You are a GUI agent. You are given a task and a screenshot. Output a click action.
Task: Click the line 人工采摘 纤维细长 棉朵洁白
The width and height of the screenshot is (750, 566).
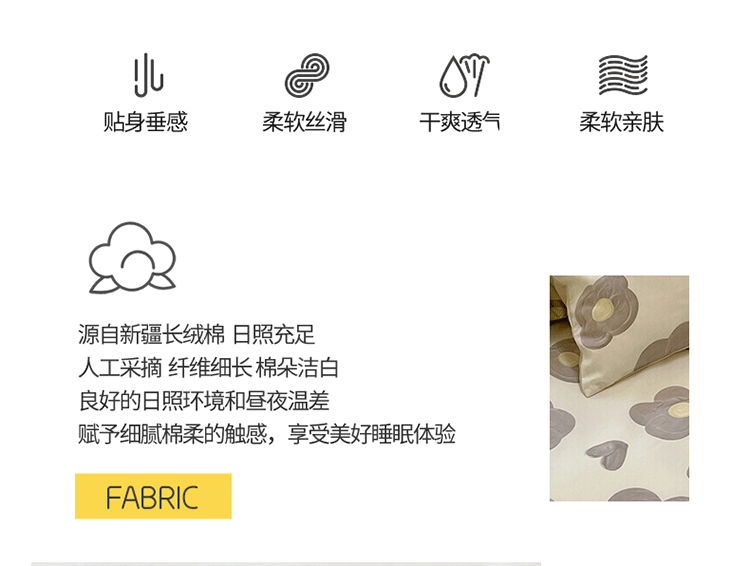[x=208, y=368]
